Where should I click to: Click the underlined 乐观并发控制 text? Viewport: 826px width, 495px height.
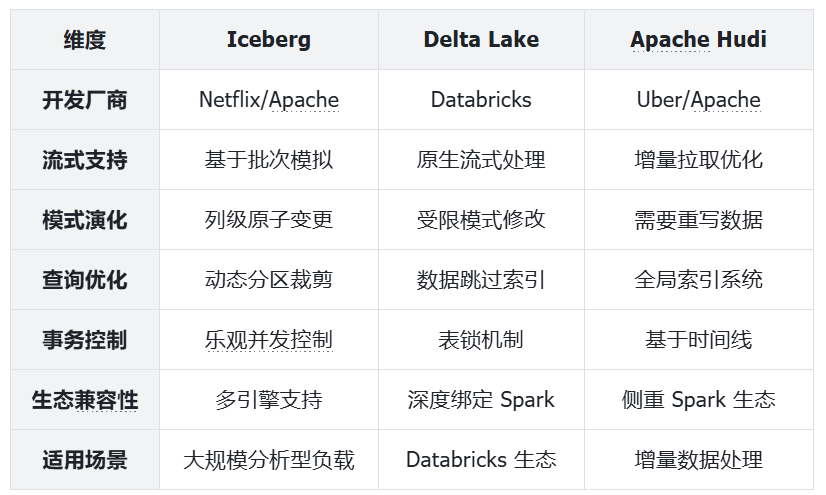268,340
